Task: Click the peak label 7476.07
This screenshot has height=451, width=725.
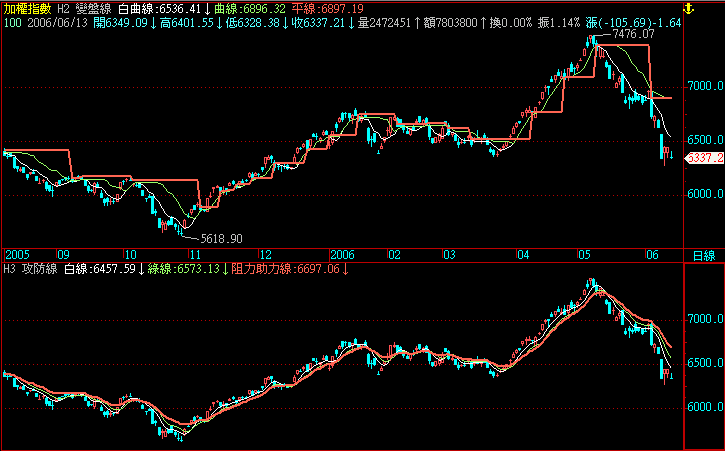Action: [633, 34]
